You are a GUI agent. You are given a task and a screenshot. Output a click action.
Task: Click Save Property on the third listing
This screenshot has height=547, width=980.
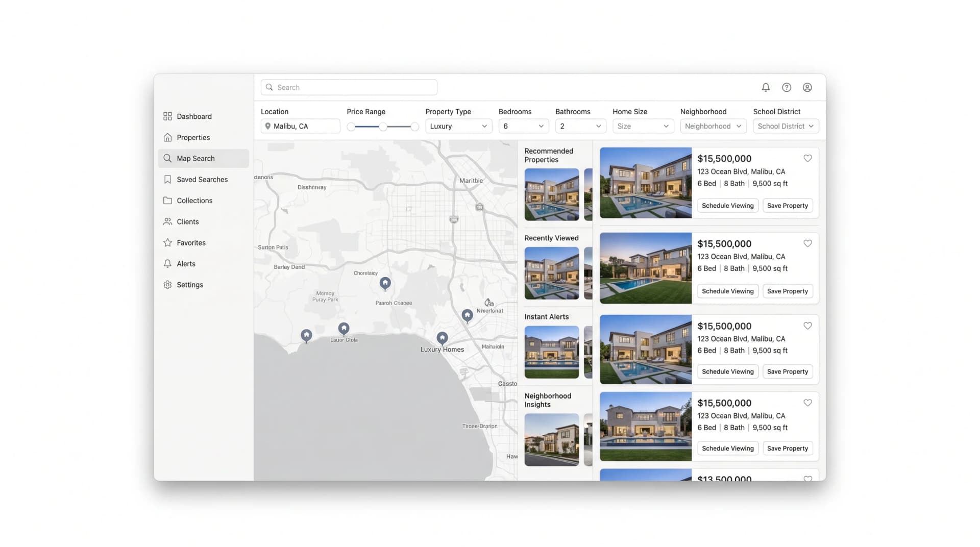pyautogui.click(x=787, y=371)
